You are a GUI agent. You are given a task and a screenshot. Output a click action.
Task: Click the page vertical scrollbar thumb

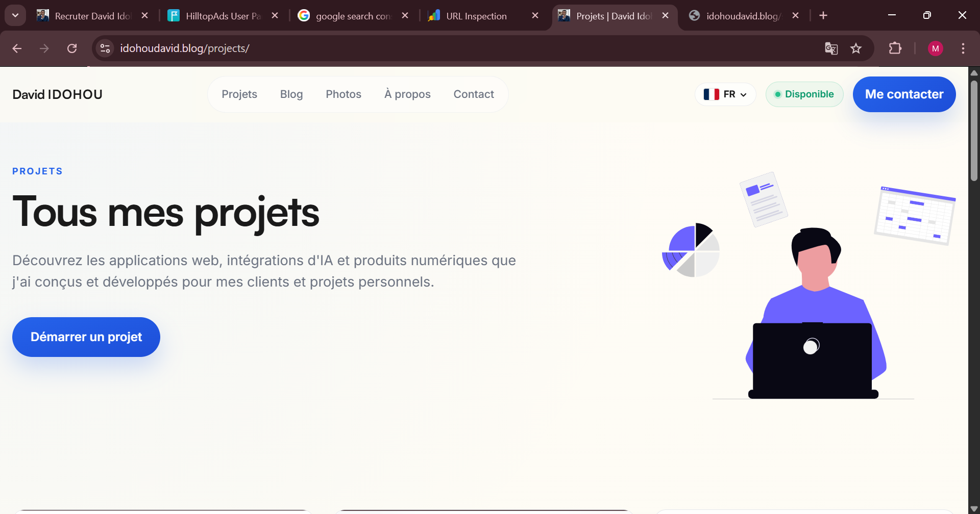click(x=974, y=130)
